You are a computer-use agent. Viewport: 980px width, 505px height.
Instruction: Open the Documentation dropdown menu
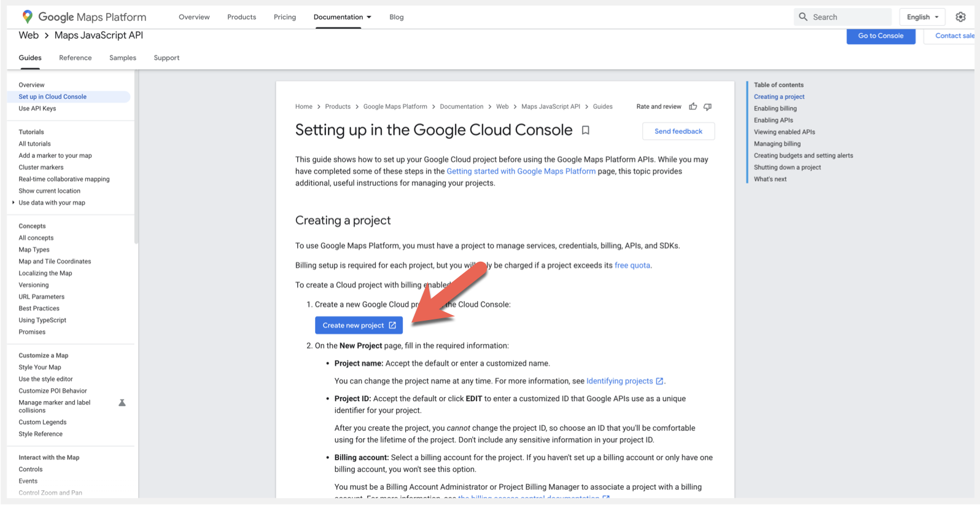(x=342, y=17)
